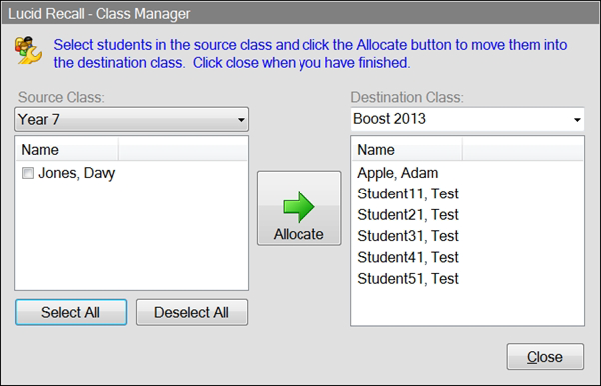Sort destination list by Name column header
Image resolution: width=601 pixels, height=386 pixels.
[407, 149]
